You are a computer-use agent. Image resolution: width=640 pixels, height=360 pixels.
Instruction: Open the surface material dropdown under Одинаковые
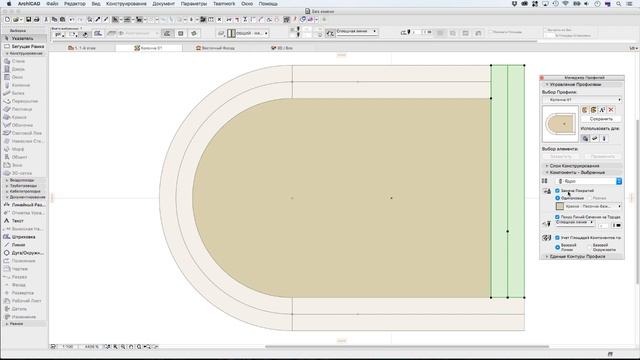[593, 207]
